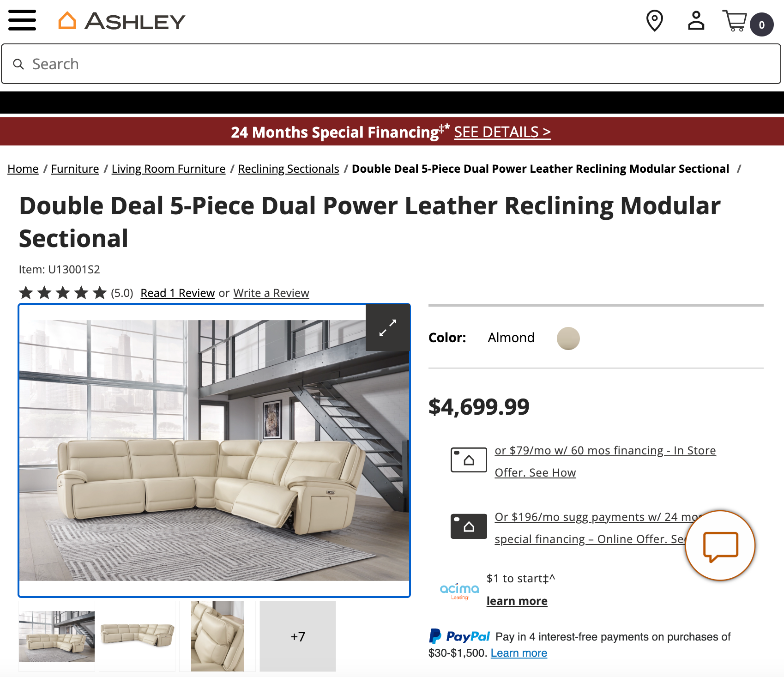Navigate to Living Room Furniture breadcrumb

(168, 169)
